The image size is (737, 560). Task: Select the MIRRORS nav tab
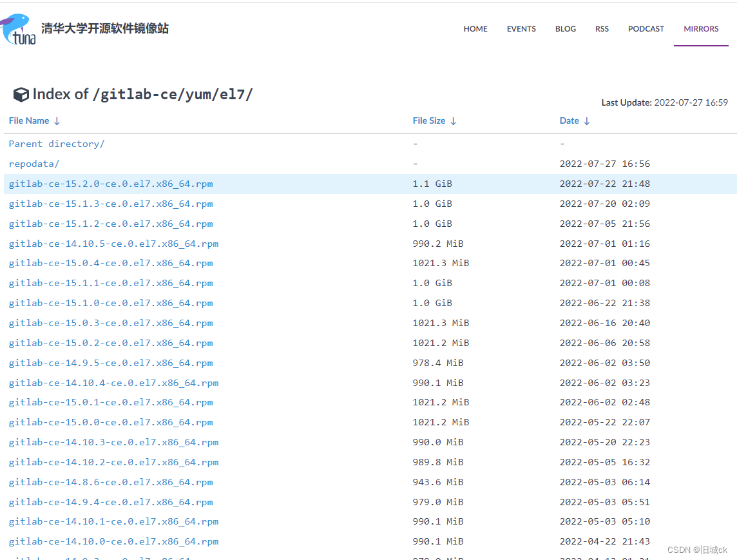[x=701, y=29]
